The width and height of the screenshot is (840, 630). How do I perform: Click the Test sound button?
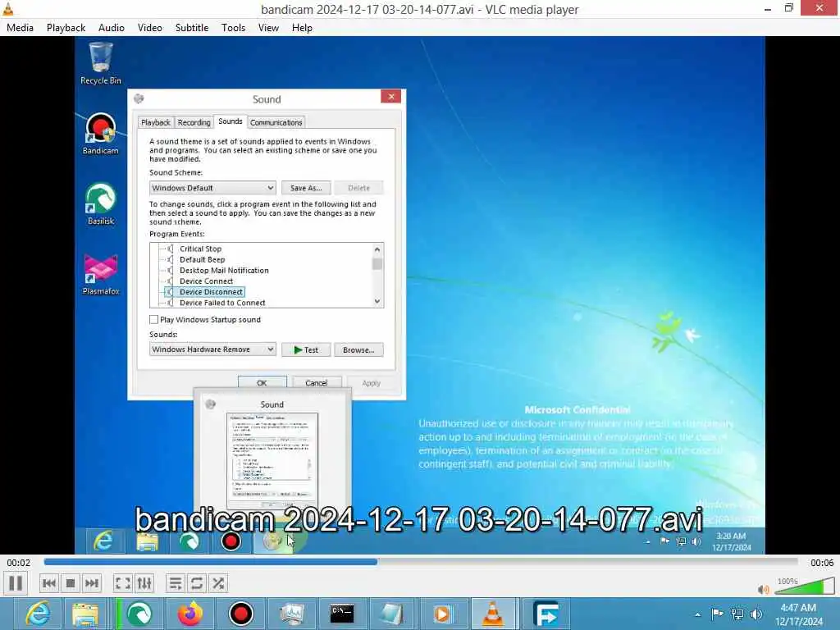(x=306, y=349)
